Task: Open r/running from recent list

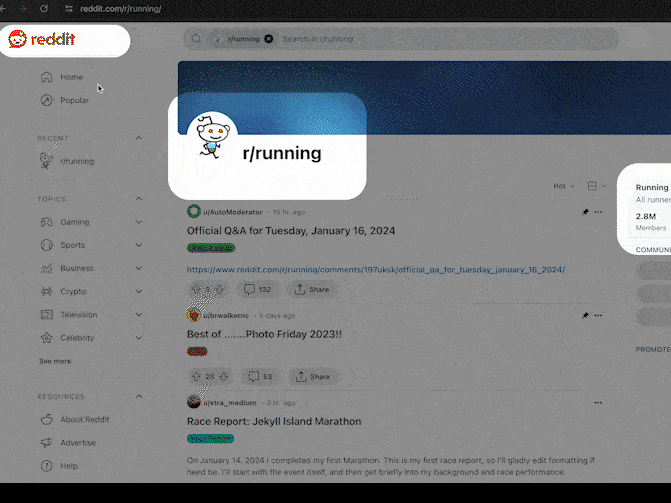Action: [x=77, y=161]
